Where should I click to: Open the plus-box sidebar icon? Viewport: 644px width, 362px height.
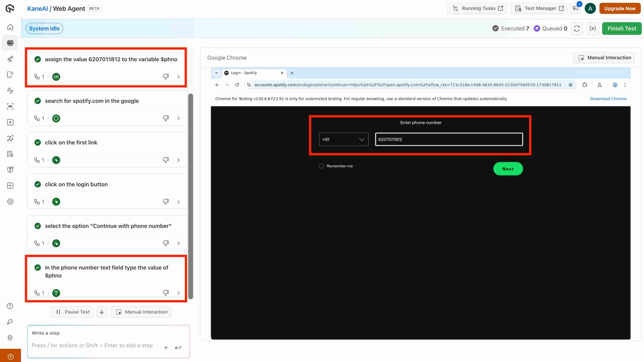coord(10,186)
